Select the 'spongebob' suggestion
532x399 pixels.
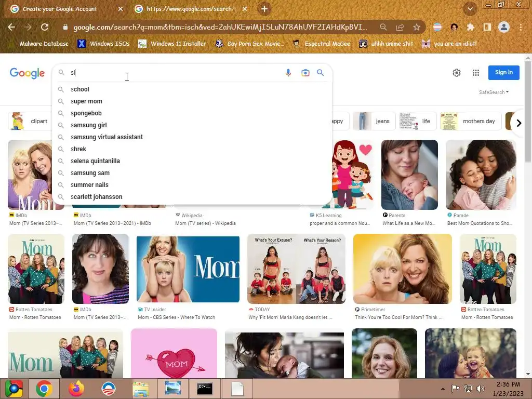(192, 113)
